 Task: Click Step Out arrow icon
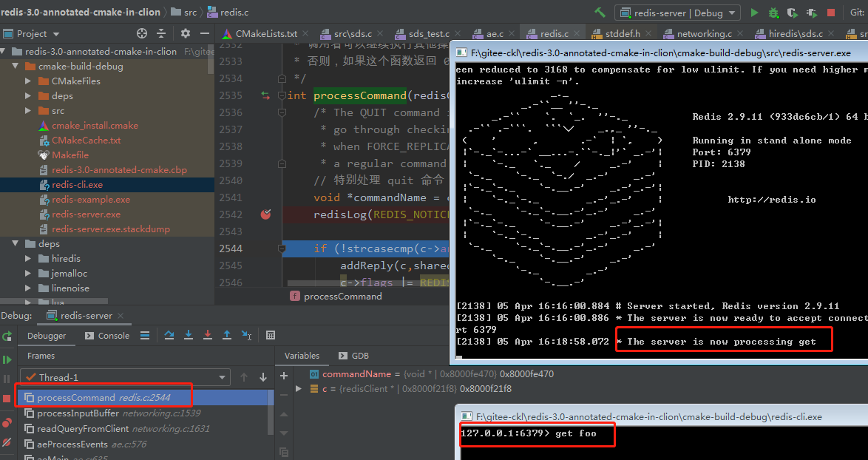tap(227, 336)
